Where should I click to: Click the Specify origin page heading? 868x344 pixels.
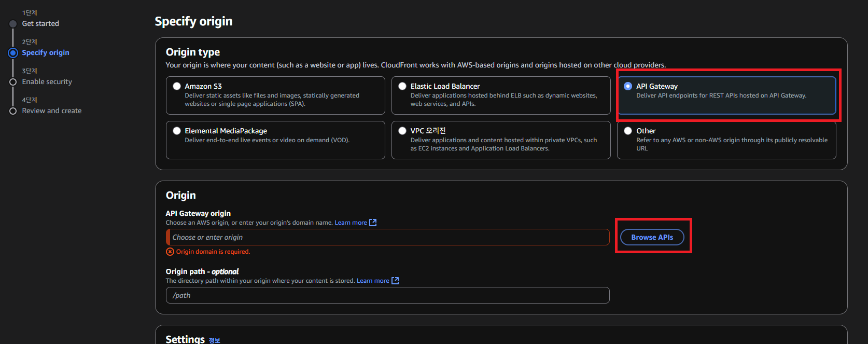click(x=193, y=21)
